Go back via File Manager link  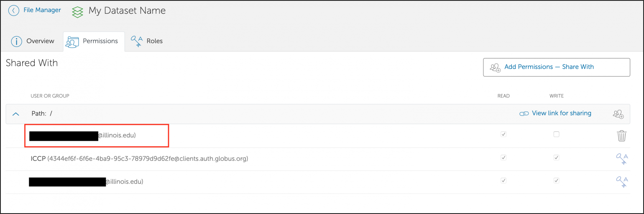[x=42, y=10]
